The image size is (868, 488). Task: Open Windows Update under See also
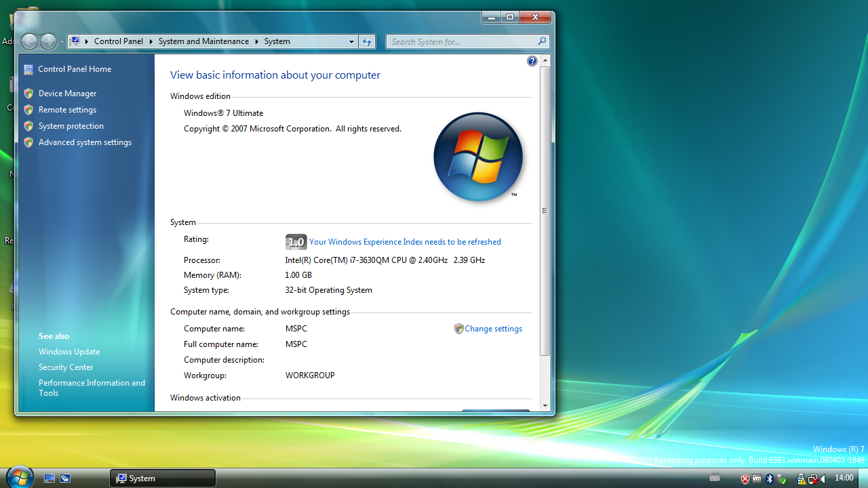pos(69,352)
